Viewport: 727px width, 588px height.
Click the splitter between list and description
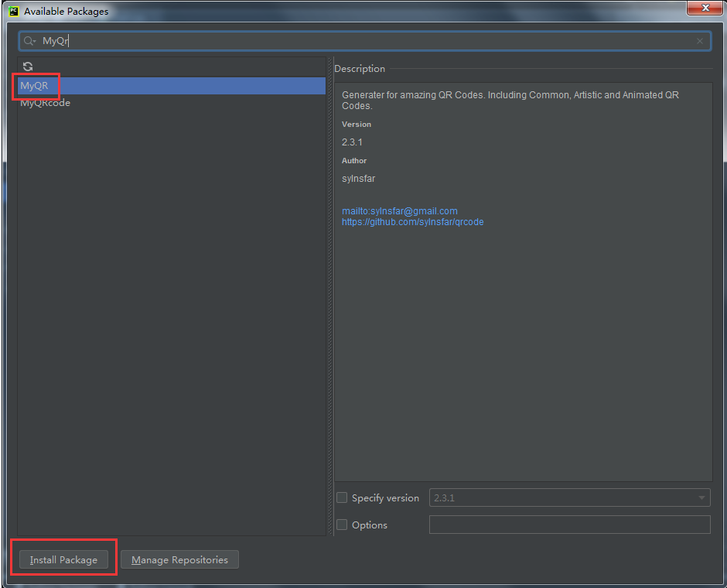point(330,294)
